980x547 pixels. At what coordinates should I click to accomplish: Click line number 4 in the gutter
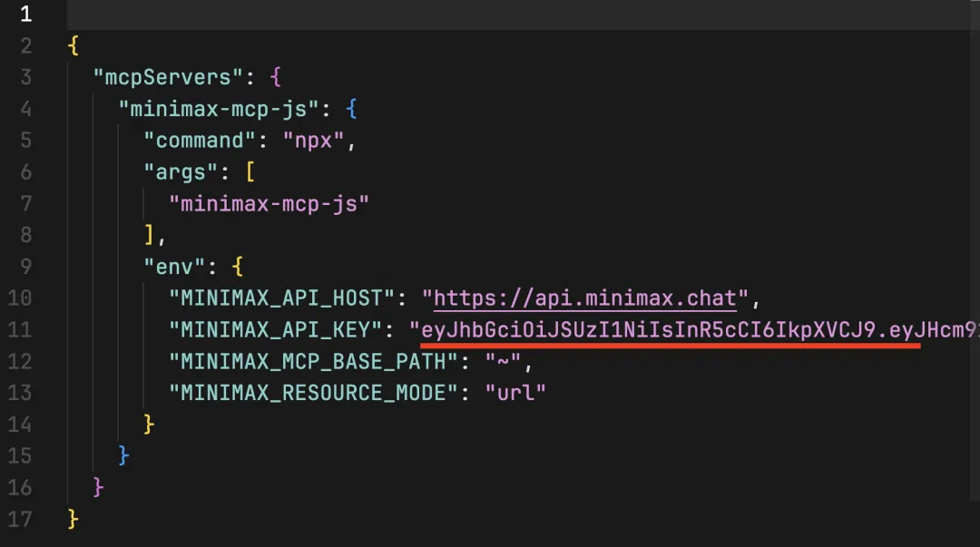[25, 110]
